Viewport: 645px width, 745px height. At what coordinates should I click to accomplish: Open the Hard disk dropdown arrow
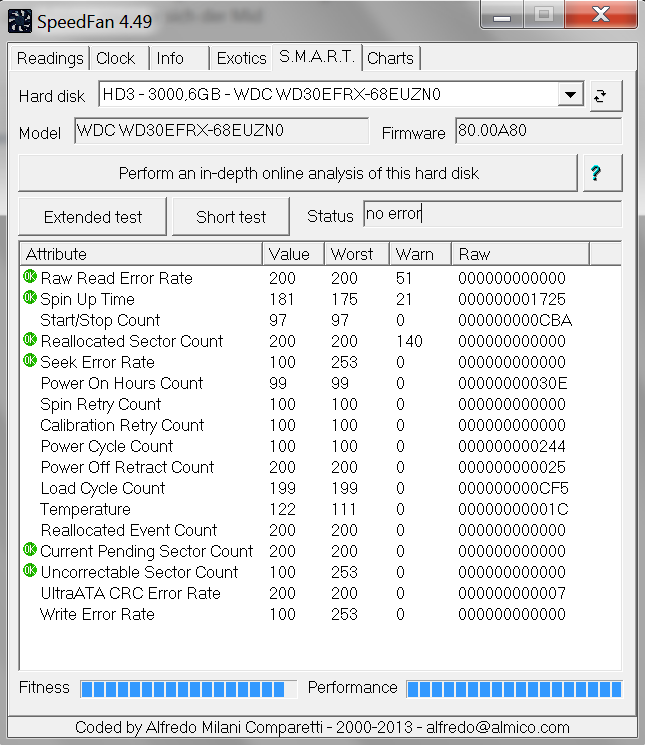point(570,95)
